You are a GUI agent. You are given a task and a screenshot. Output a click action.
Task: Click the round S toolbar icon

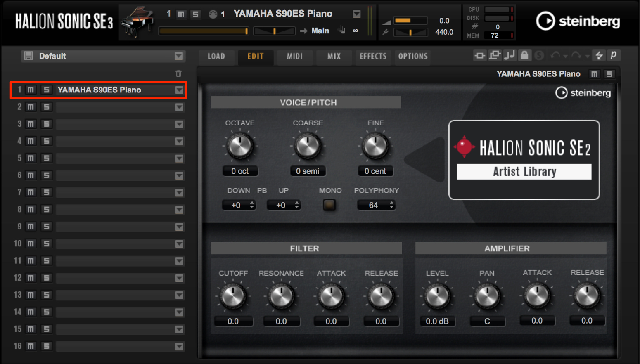539,55
